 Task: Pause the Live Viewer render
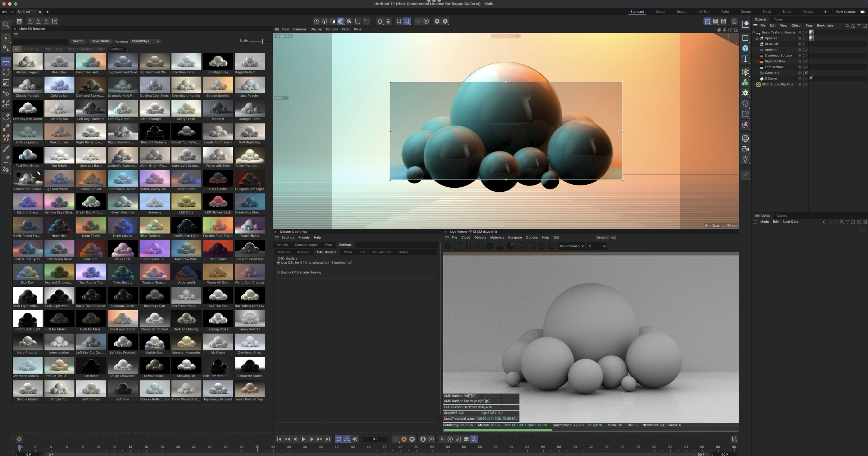(468, 246)
